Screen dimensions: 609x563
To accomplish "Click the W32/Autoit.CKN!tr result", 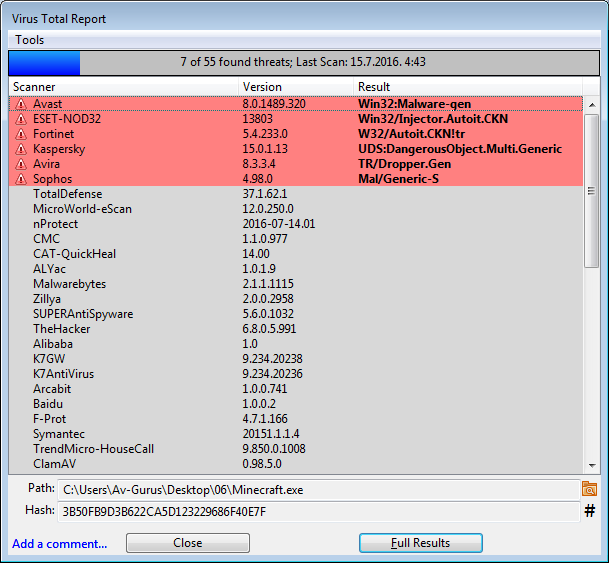I will pyautogui.click(x=411, y=134).
